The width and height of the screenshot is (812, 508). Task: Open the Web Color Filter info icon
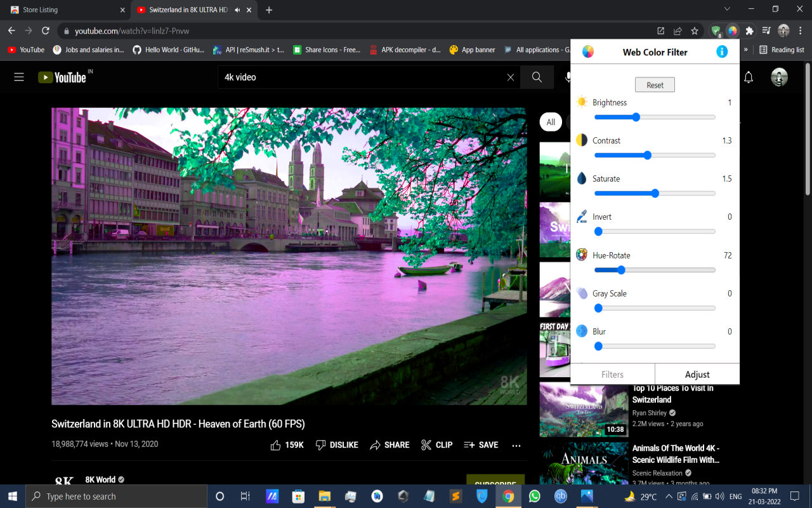tap(722, 52)
